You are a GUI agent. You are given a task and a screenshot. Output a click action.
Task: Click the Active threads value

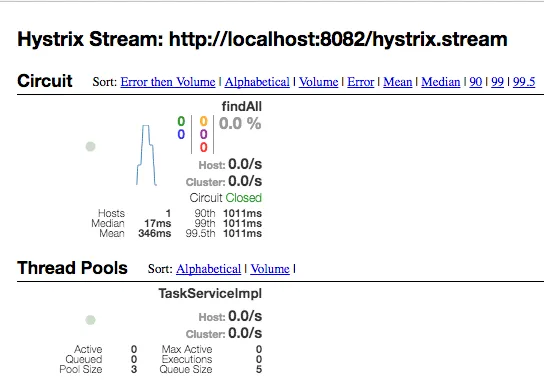tap(134, 349)
